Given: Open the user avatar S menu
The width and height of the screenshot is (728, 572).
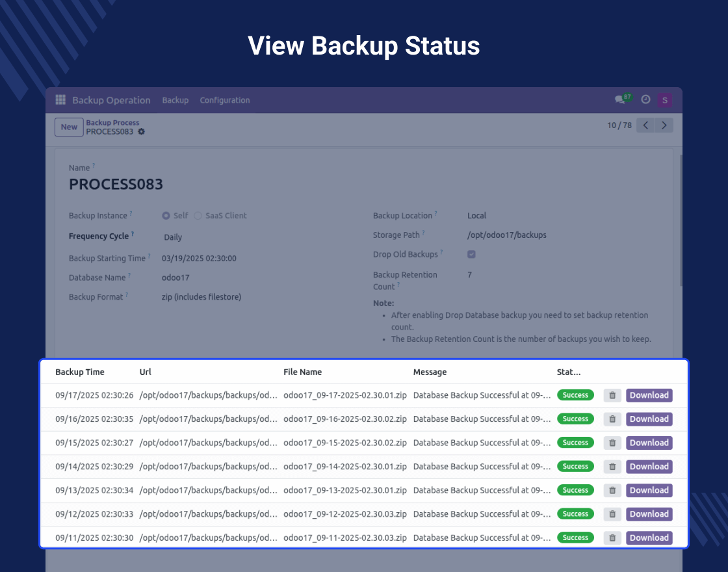Looking at the screenshot, I should 664,100.
